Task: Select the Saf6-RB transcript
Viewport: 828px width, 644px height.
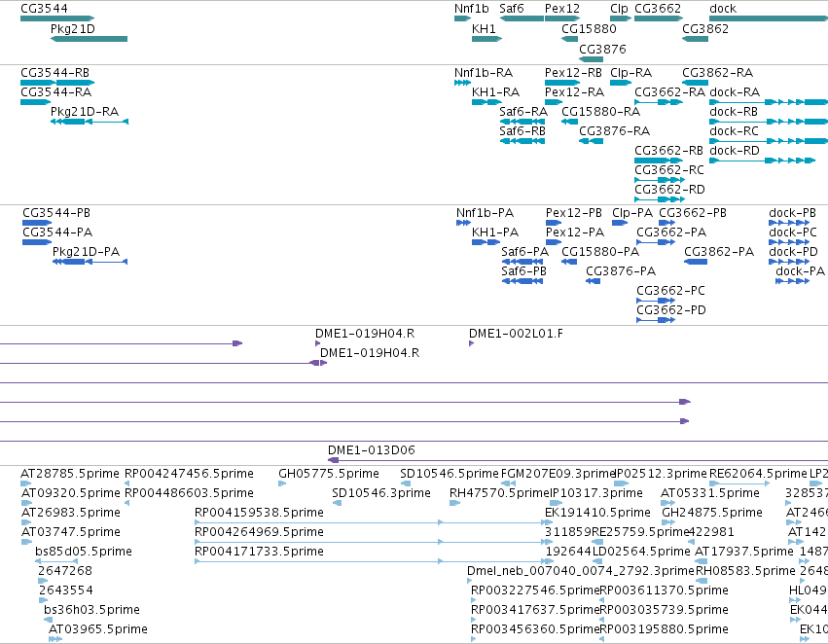Action: point(522,141)
